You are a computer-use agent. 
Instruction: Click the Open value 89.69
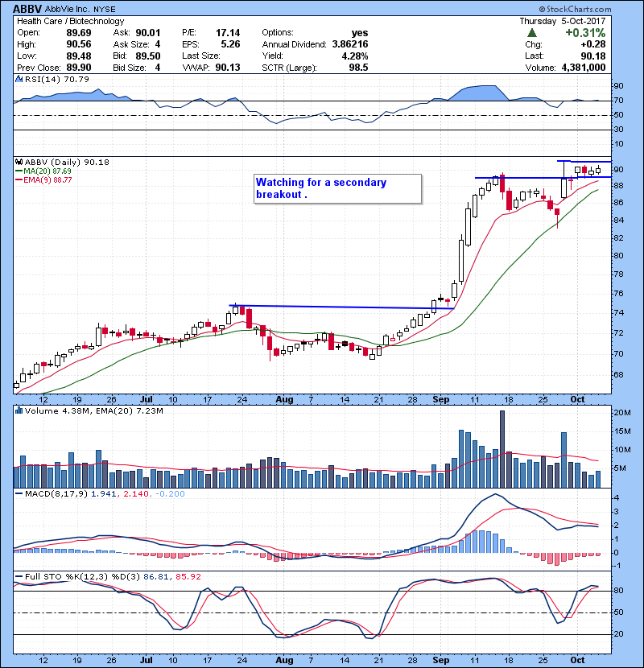pyautogui.click(x=79, y=32)
